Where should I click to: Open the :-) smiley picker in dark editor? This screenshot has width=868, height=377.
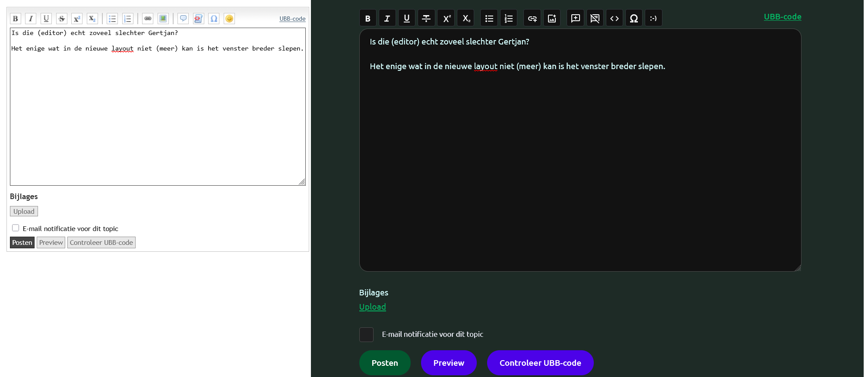[x=653, y=18]
